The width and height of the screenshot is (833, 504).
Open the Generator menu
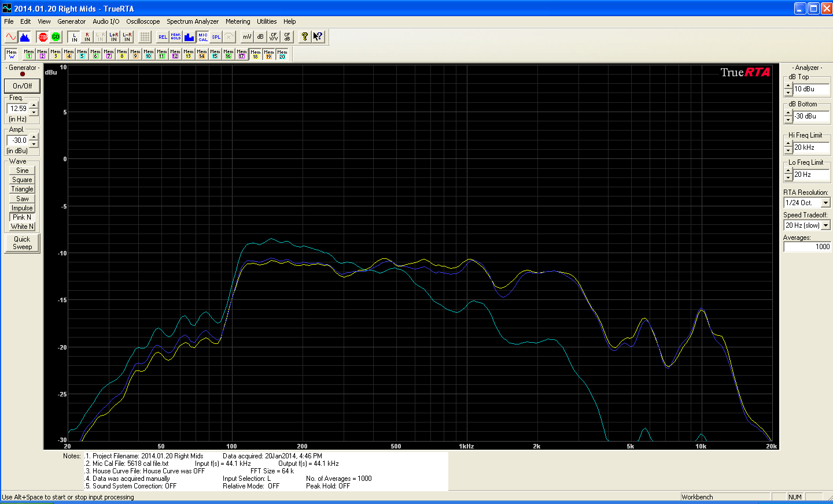tap(71, 21)
